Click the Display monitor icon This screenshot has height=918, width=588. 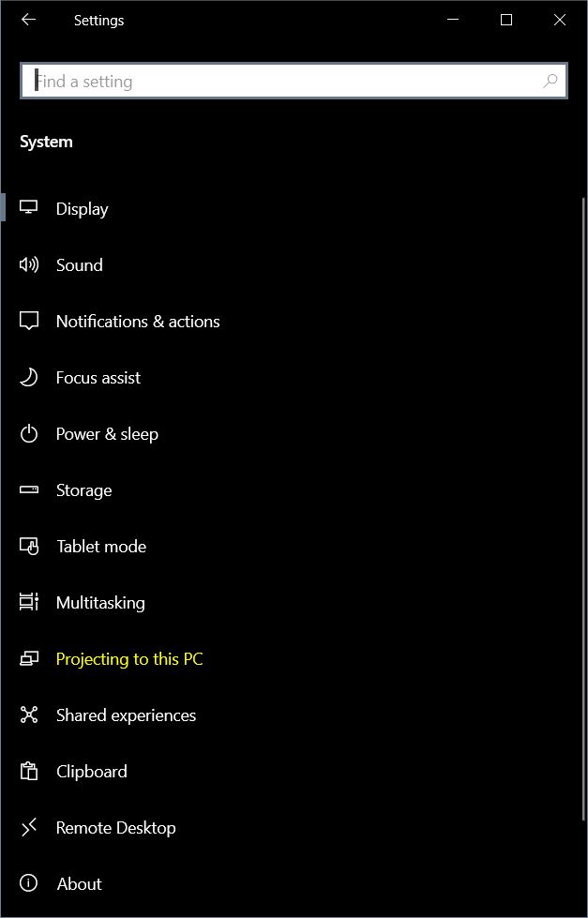coord(29,207)
